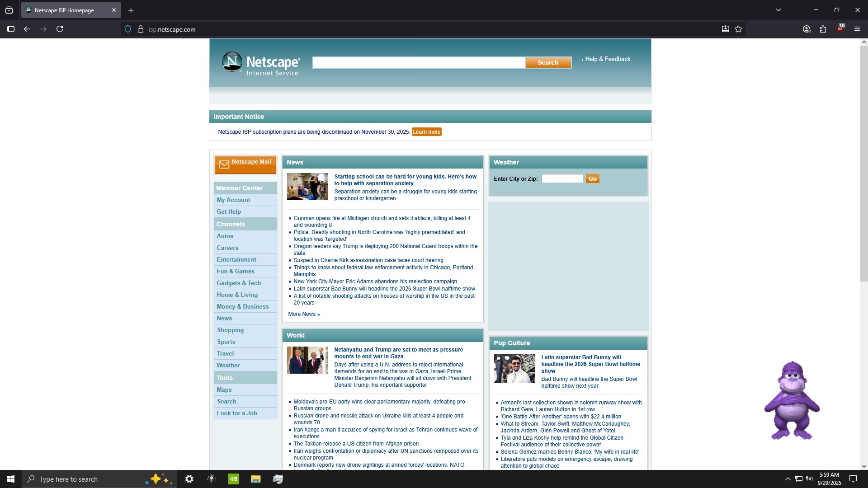Go back using the browser back arrow

pyautogui.click(x=27, y=29)
